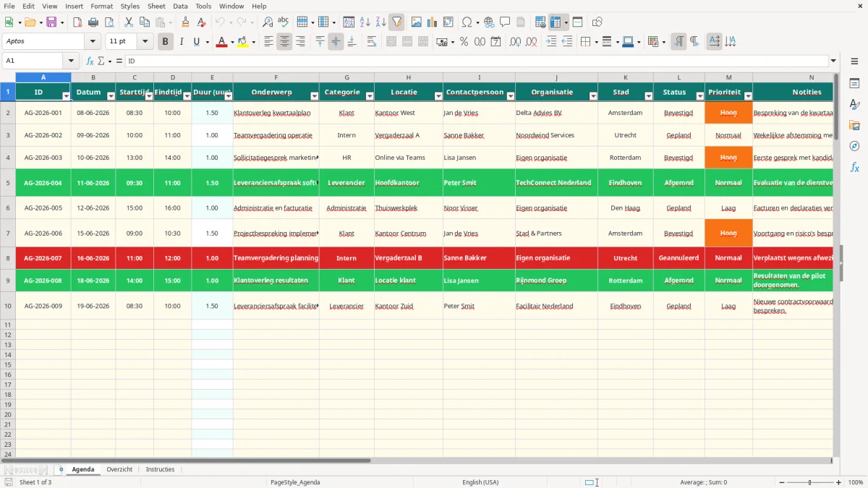
Task: Format the number as percent
Action: [464, 42]
